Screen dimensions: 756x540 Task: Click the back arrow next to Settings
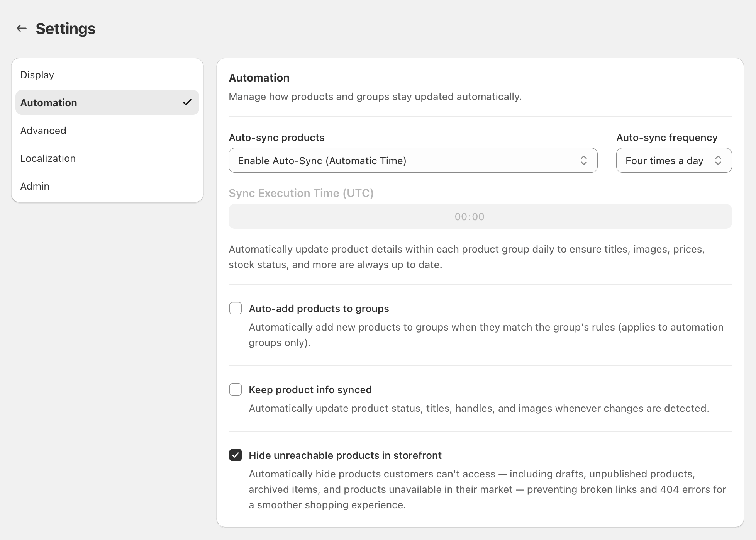pyautogui.click(x=22, y=28)
